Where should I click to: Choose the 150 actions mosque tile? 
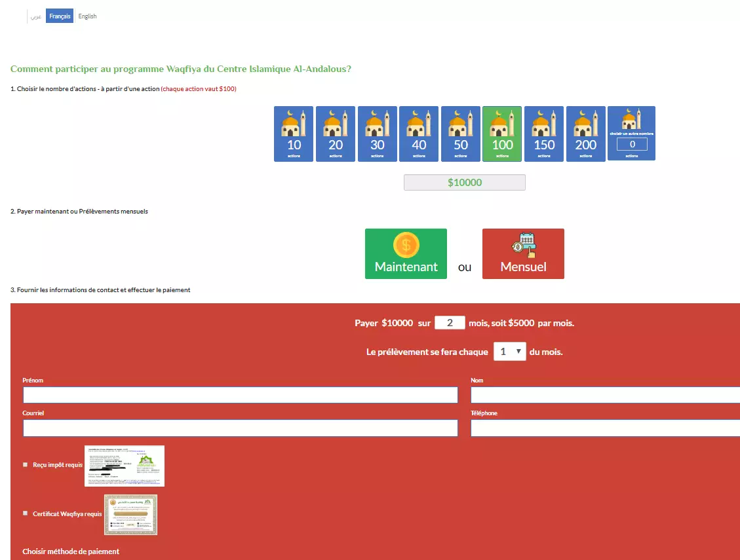(543, 134)
